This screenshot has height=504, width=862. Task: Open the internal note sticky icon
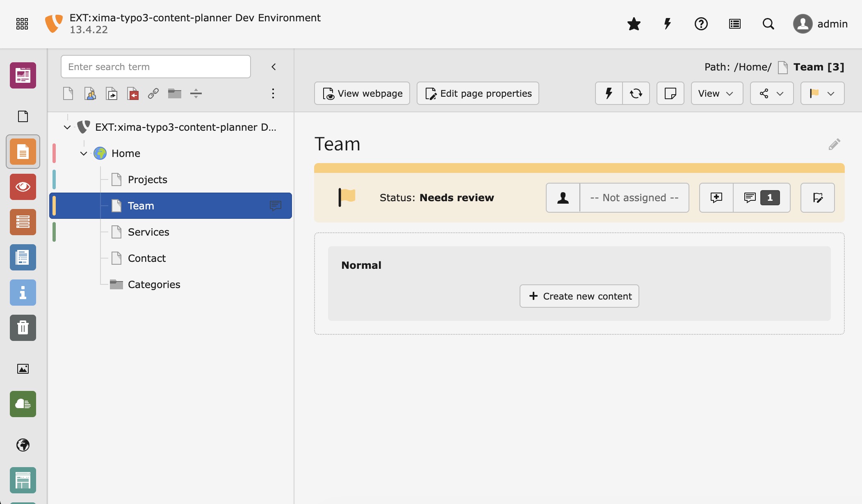[x=670, y=93]
